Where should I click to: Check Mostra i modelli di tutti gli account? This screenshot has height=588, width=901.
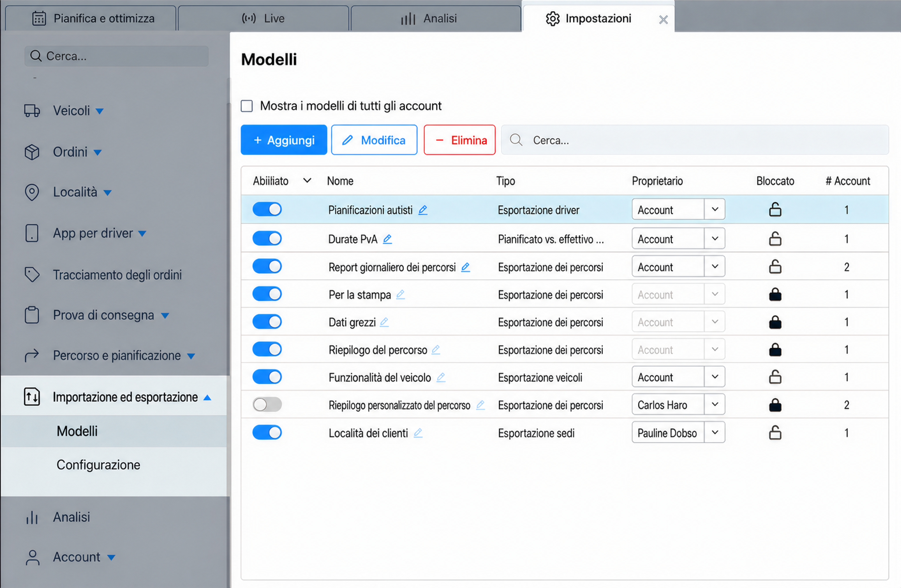(247, 106)
